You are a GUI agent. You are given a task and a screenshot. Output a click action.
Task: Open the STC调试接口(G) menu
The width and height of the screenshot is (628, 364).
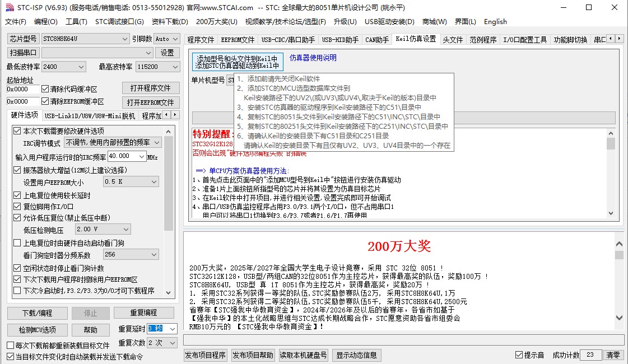coord(119,22)
